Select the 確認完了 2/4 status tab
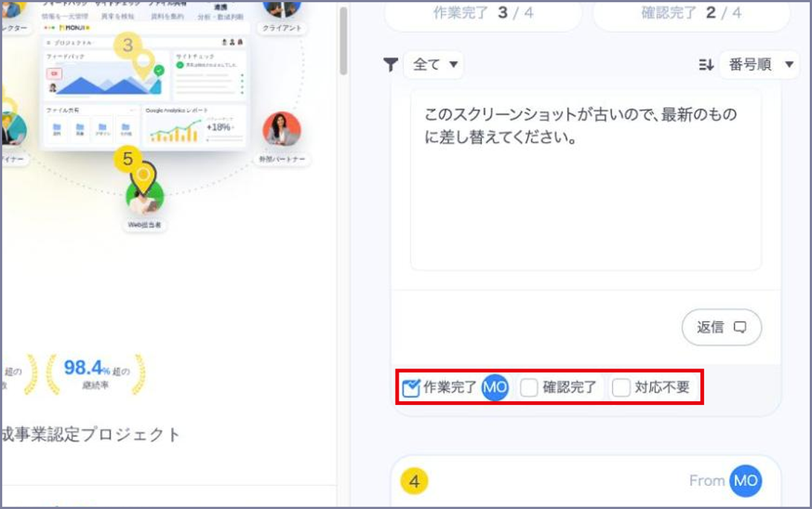 (692, 13)
